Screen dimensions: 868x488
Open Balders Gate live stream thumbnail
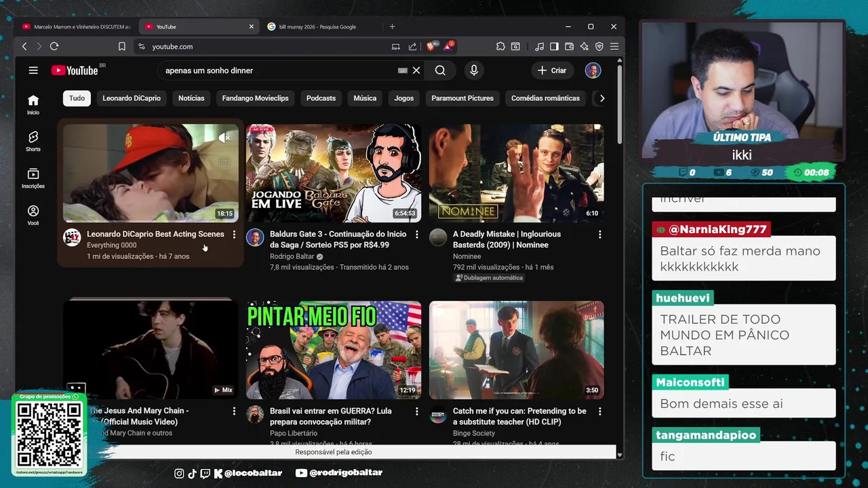(333, 173)
